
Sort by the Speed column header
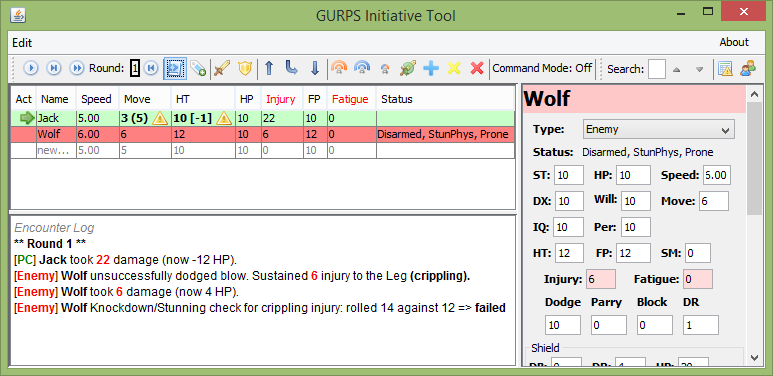coord(97,99)
